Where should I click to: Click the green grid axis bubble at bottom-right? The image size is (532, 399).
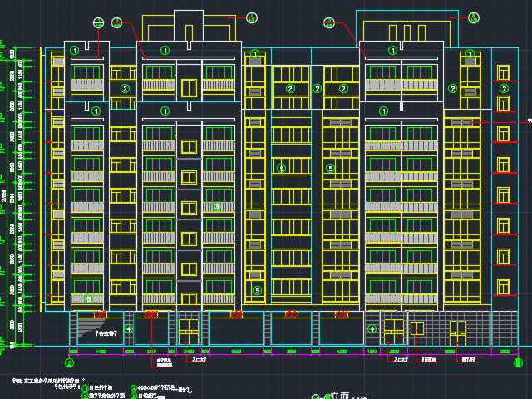coord(517,363)
